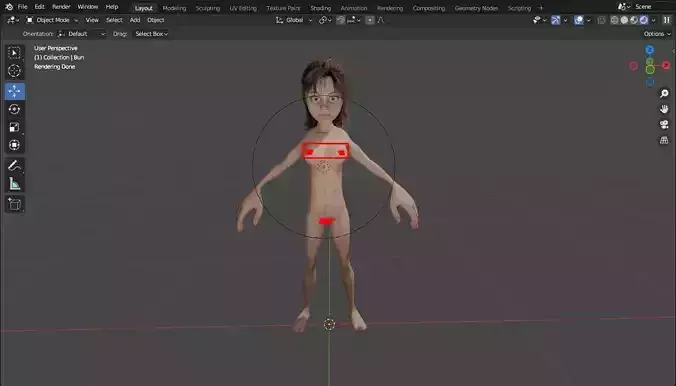This screenshot has width=676, height=386.
Task: Open the viewport shading options dropdown arrow
Action: click(x=654, y=20)
